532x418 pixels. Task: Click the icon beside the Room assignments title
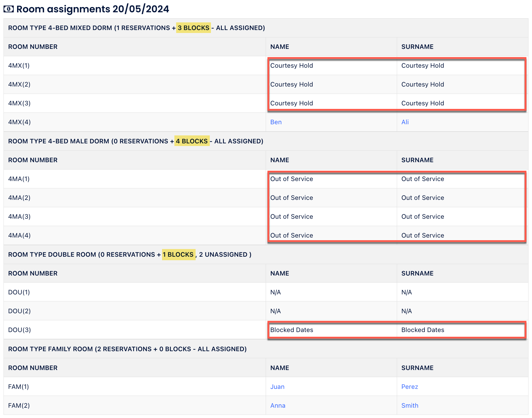coord(9,9)
